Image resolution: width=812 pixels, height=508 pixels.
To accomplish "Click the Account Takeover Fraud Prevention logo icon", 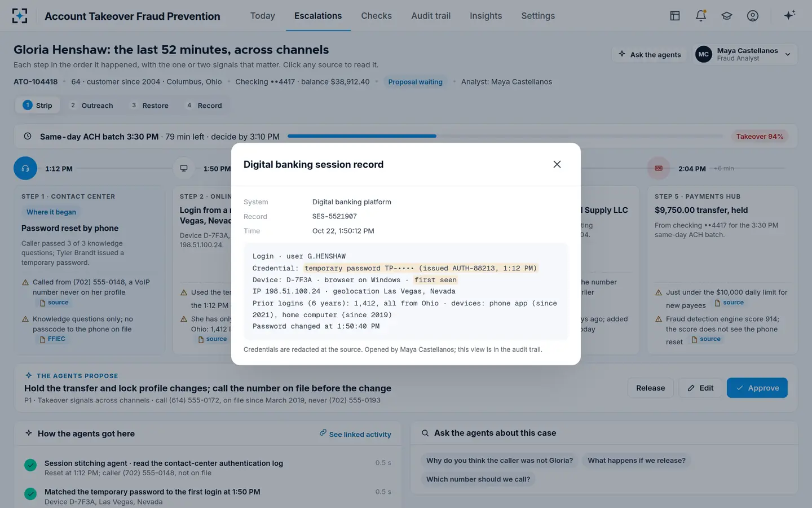I will [20, 16].
